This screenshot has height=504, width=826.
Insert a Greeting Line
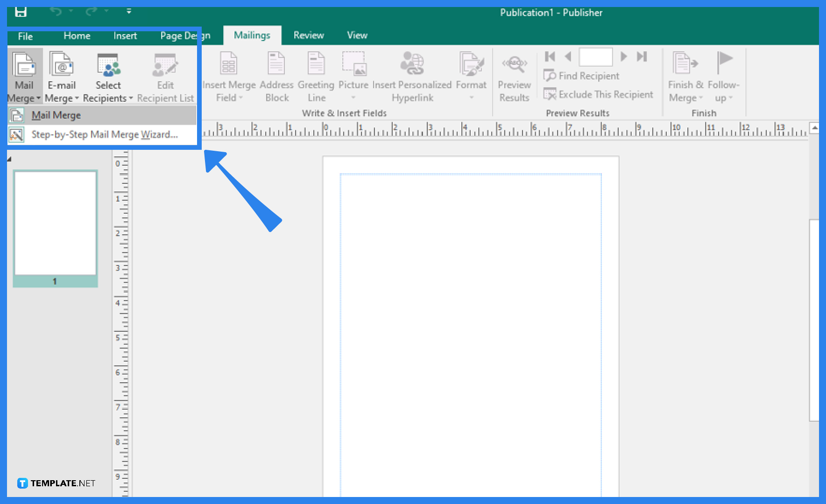pyautogui.click(x=316, y=76)
